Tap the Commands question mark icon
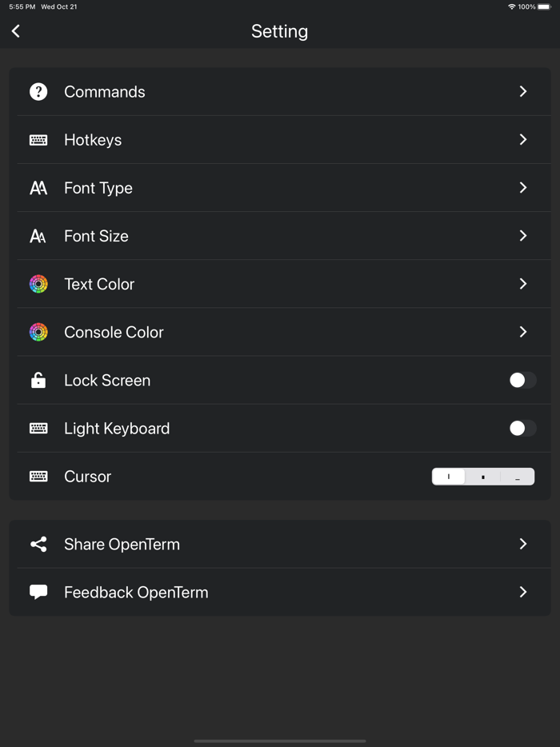Viewport: 560px width, 747px height. (38, 92)
